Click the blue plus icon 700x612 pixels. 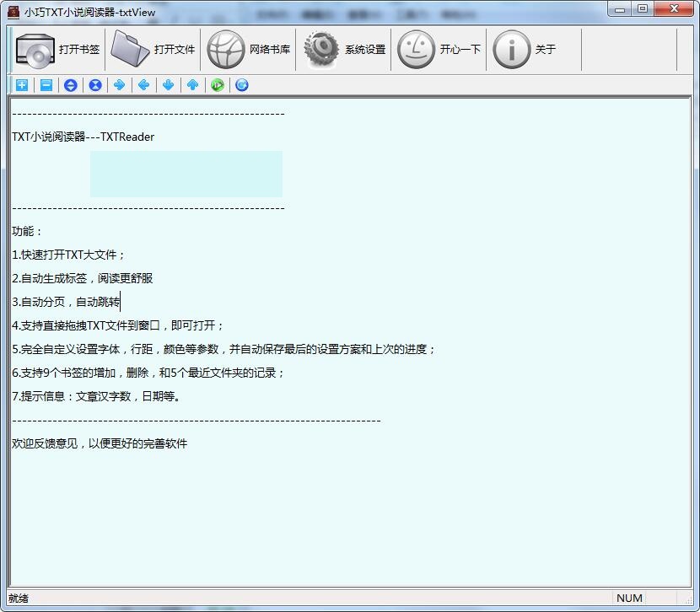[x=22, y=85]
